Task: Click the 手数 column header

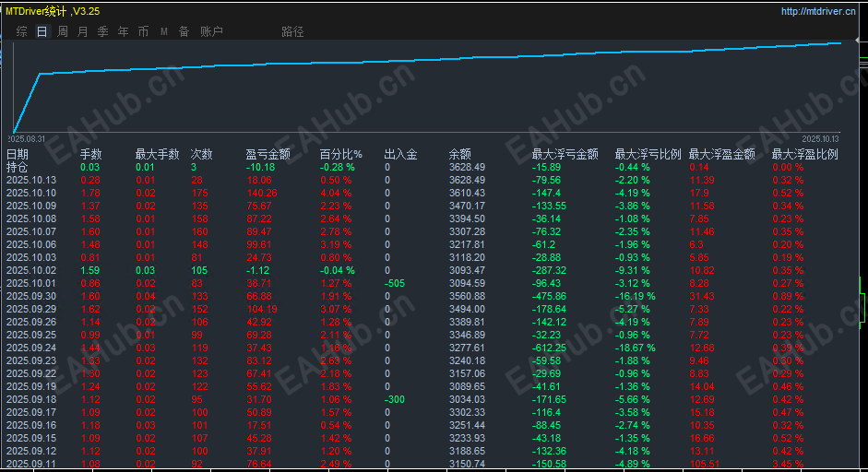Action: [90, 154]
